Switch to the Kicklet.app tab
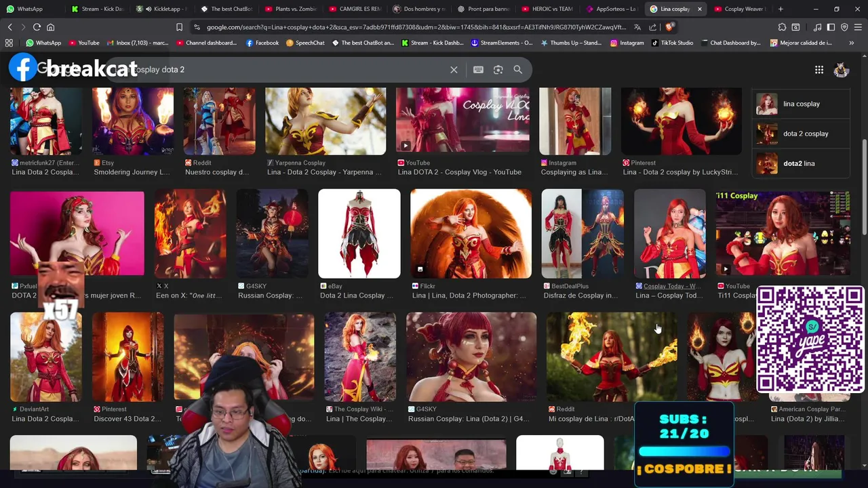The height and width of the screenshot is (488, 868). [161, 9]
